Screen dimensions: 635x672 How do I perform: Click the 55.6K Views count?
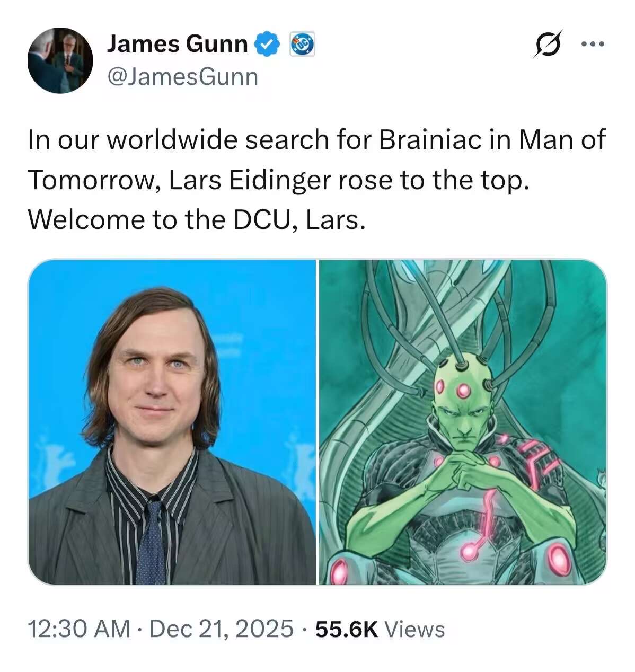tap(380, 629)
